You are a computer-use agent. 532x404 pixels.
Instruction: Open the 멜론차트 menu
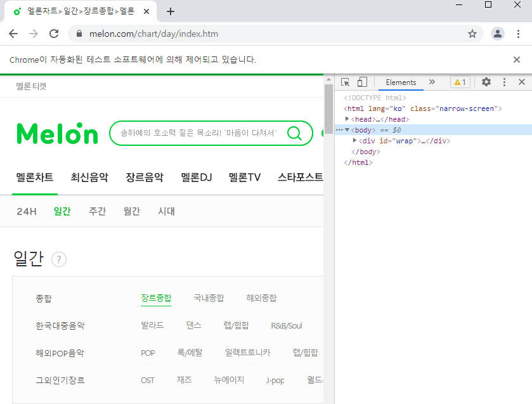35,177
